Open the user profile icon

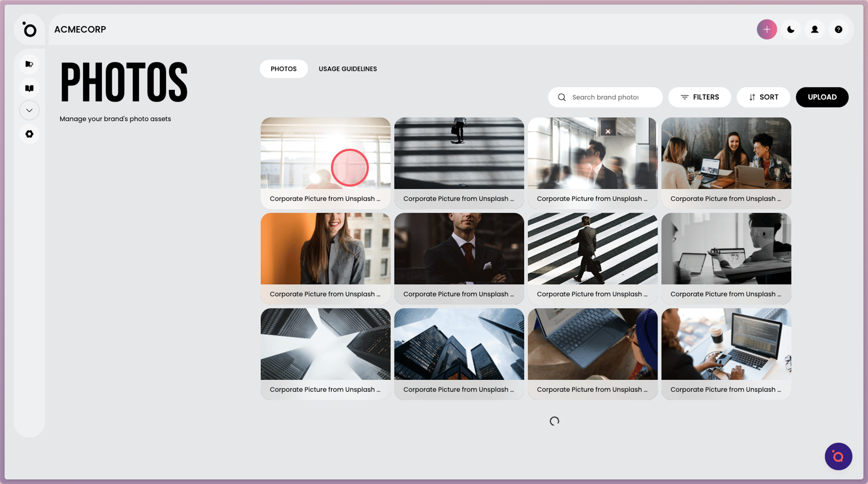pyautogui.click(x=814, y=30)
